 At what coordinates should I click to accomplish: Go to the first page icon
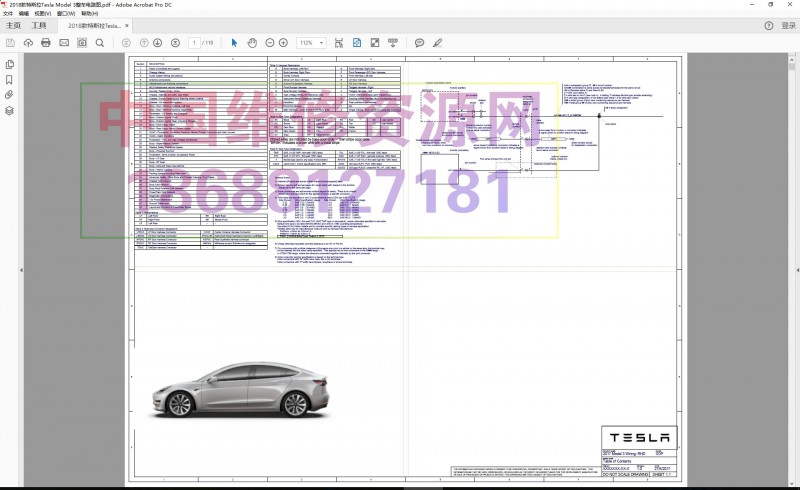(x=126, y=43)
